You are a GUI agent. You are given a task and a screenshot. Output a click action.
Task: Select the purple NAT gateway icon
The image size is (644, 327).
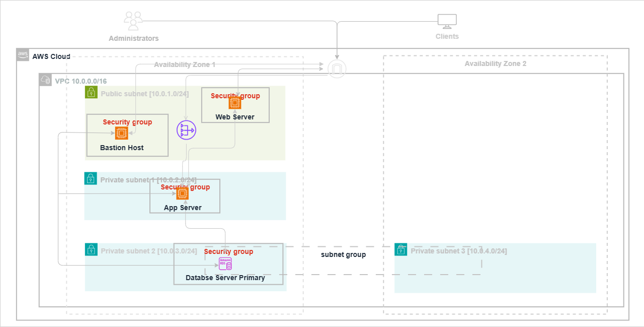[186, 131]
